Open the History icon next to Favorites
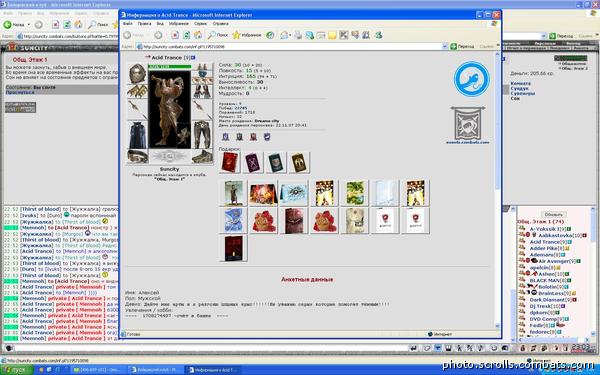The width and height of the screenshot is (600, 375). [270, 35]
